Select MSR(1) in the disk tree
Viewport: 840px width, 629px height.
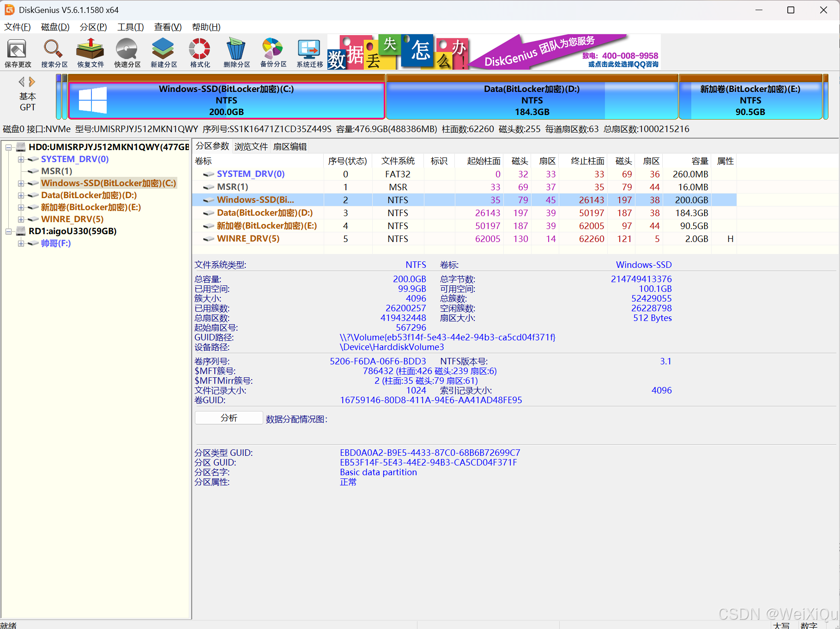[x=56, y=171]
